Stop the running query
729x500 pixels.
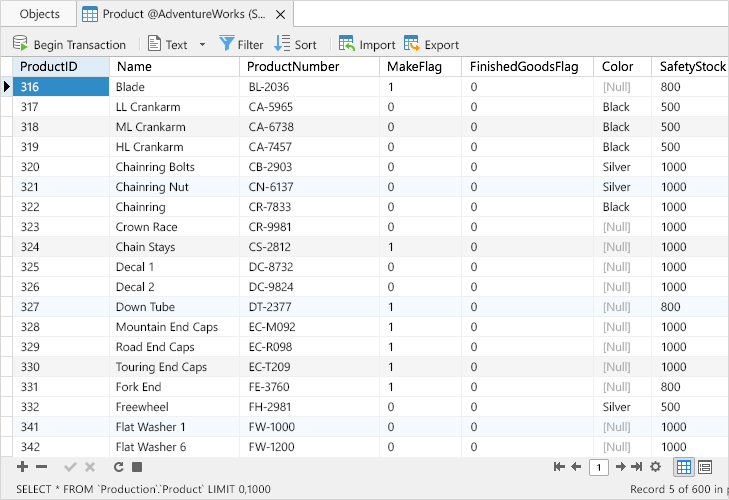point(137,467)
